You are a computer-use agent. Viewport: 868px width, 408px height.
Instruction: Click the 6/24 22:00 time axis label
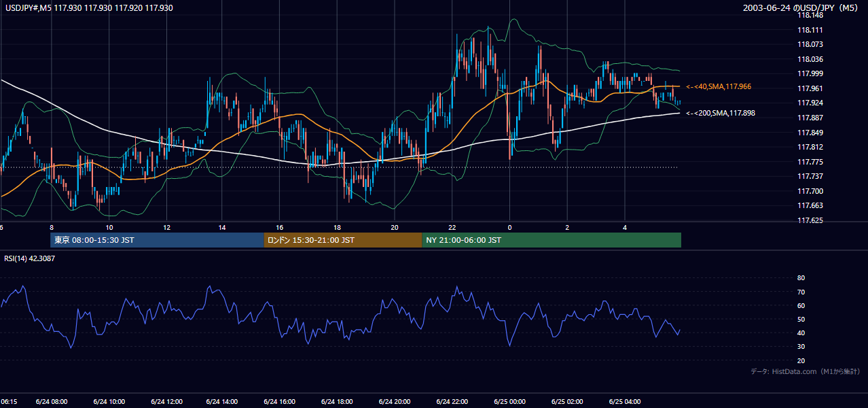452,402
